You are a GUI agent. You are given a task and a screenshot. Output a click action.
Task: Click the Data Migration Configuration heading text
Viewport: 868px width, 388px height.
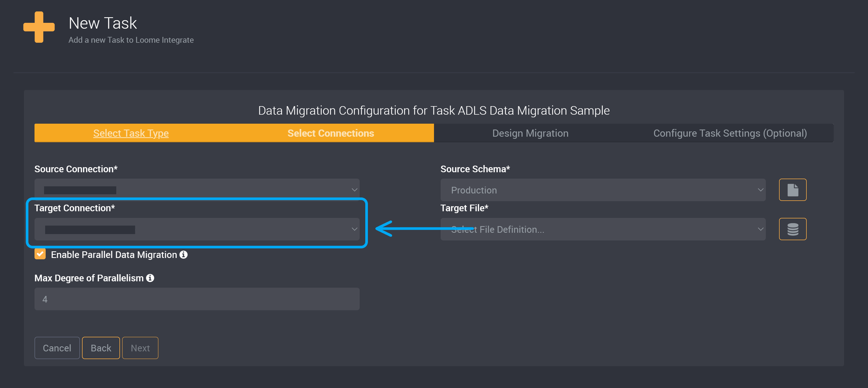pos(434,110)
